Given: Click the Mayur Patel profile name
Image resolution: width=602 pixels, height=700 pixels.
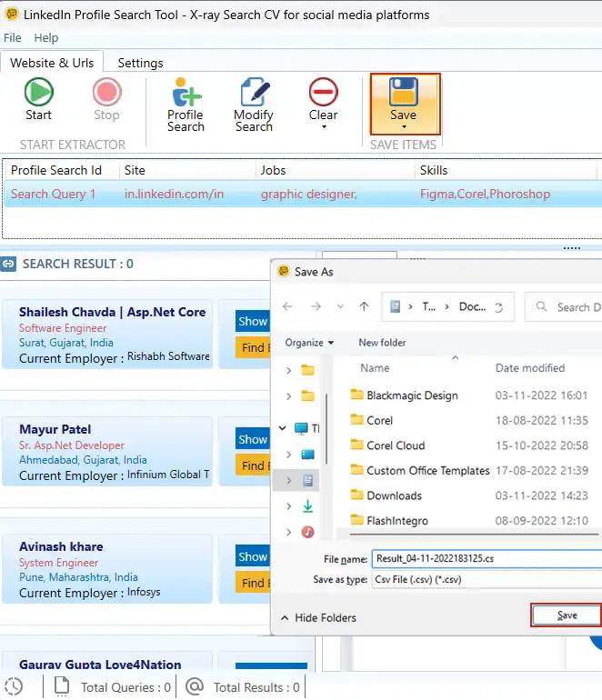Looking at the screenshot, I should [x=55, y=429].
